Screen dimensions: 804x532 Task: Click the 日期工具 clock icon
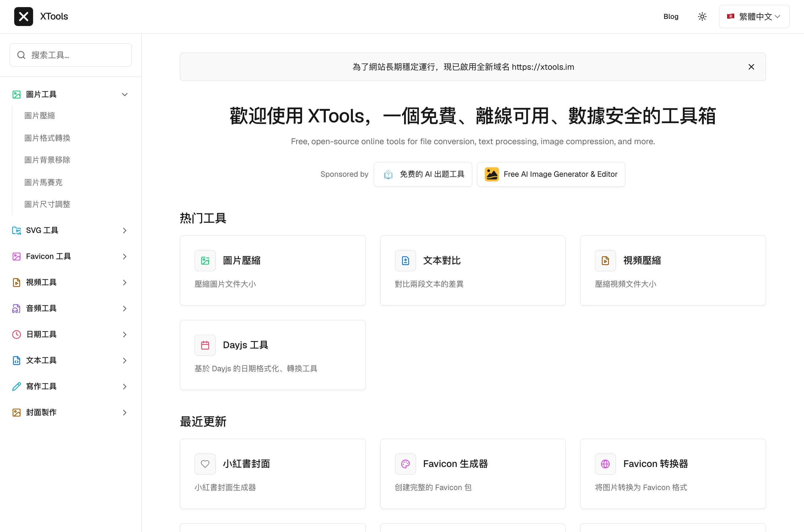coord(16,335)
